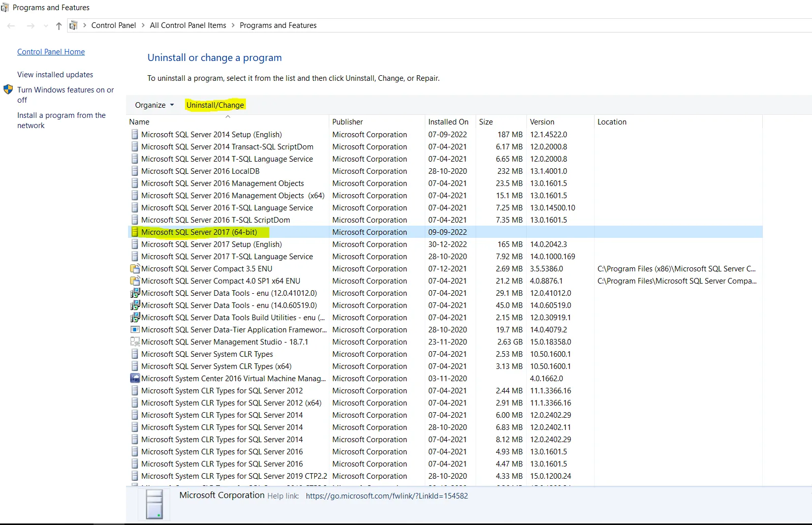Select Microsoft SQL Server 2016 Management Objects (x64)
812x525 pixels.
pyautogui.click(x=445, y=196)
